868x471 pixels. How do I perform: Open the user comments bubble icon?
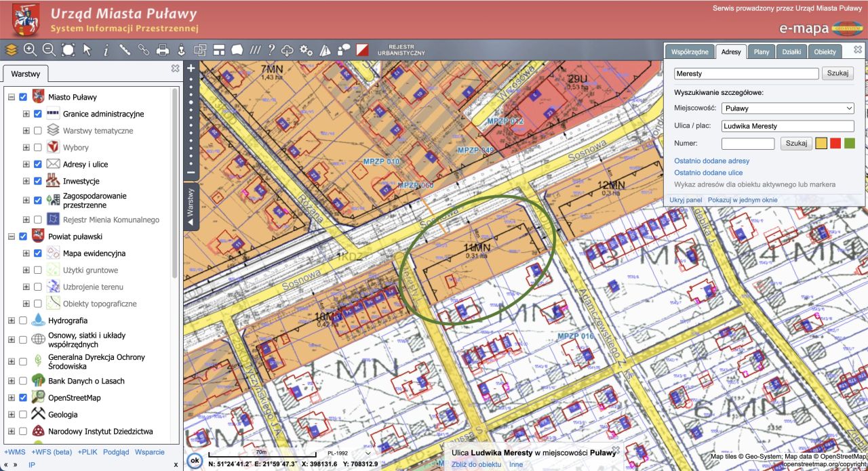pos(344,49)
